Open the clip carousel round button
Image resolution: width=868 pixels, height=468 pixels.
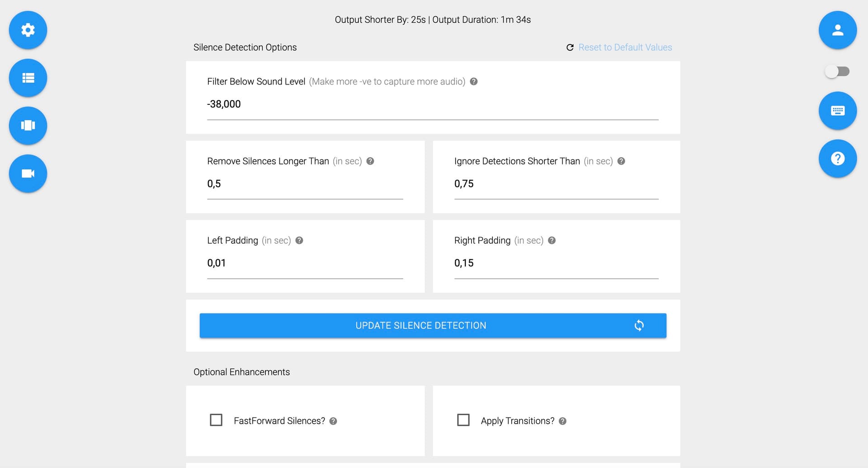[x=28, y=126]
